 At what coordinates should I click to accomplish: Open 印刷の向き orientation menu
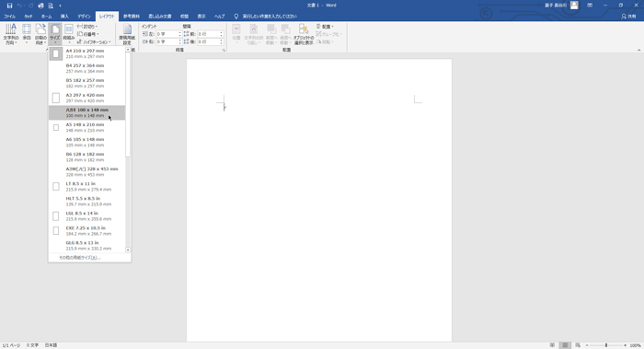coord(40,34)
